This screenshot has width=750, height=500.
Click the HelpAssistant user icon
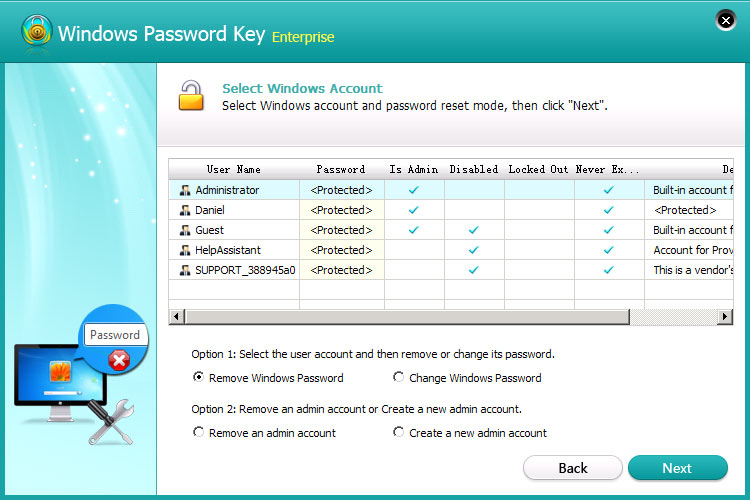(185, 250)
